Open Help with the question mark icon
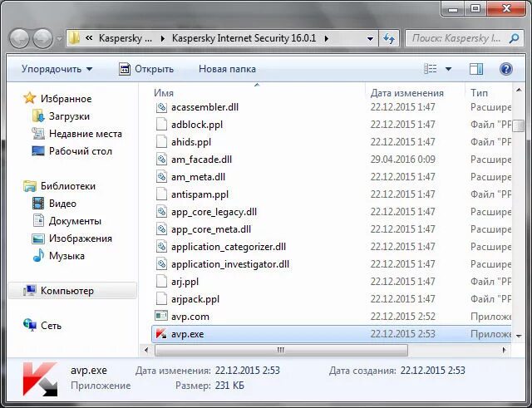This screenshot has height=408, width=532. coord(506,69)
